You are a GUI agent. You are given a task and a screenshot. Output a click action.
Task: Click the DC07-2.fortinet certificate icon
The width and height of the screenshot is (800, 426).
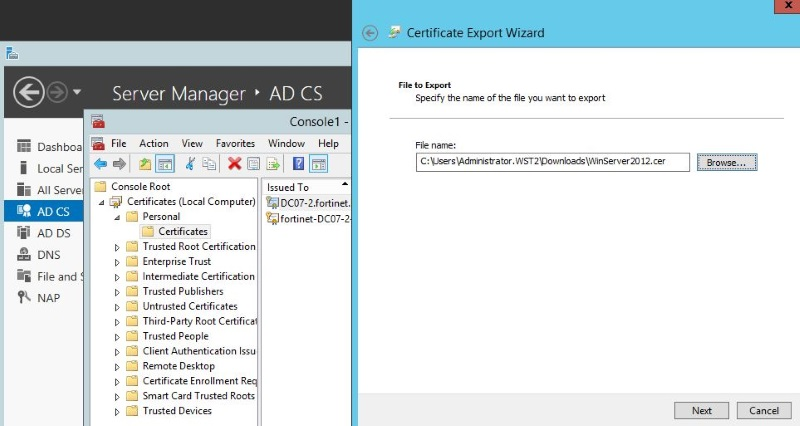coord(273,203)
